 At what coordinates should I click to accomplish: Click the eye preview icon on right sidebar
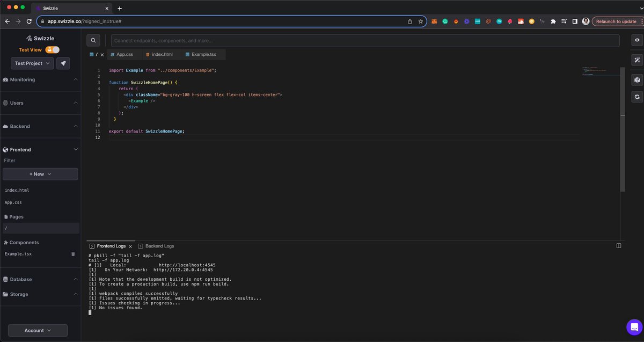636,40
